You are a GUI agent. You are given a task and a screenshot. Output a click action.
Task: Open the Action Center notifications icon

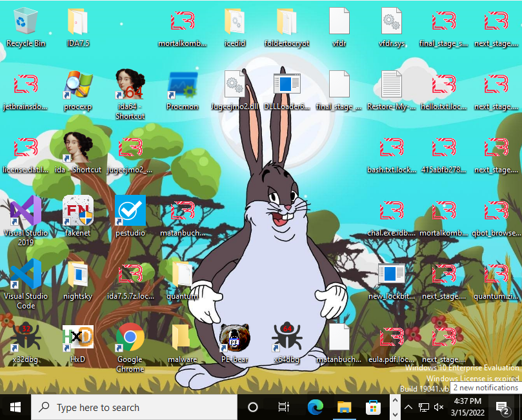[503, 407]
